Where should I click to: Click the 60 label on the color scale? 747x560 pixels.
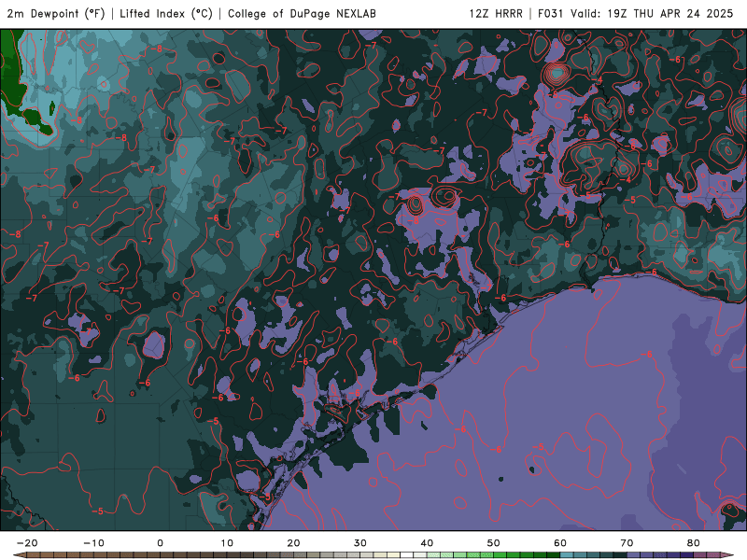560,543
